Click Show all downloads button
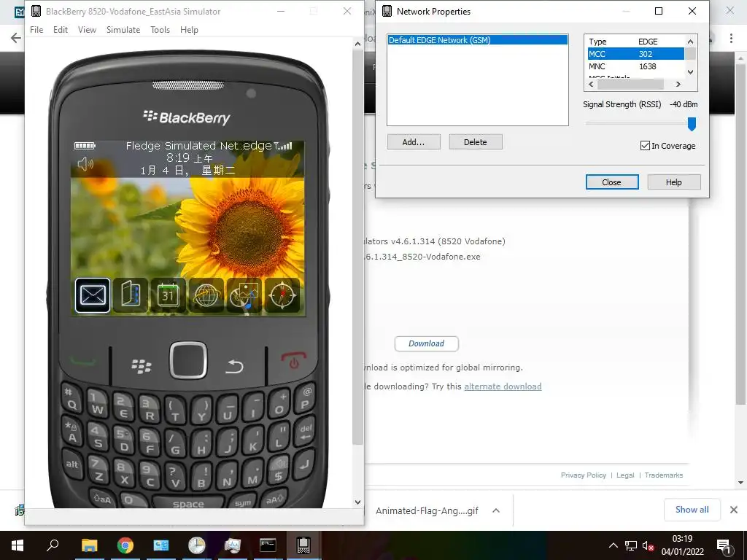The height and width of the screenshot is (560, 747). pos(692,510)
